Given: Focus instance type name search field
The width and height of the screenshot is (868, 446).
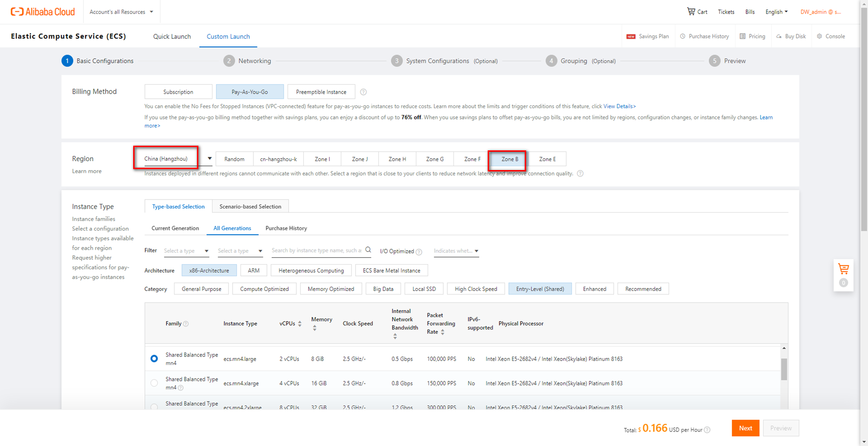Looking at the screenshot, I should click(317, 251).
